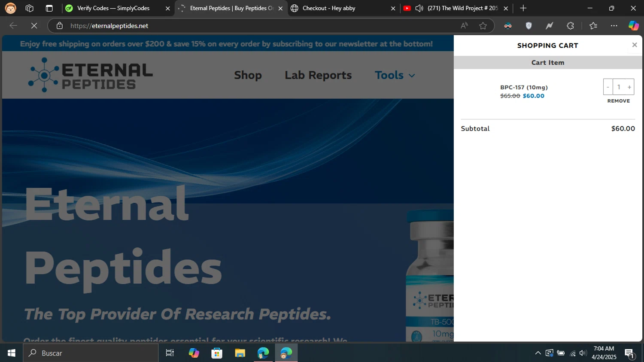
Task: Open the Windows Start menu
Action: click(12, 353)
